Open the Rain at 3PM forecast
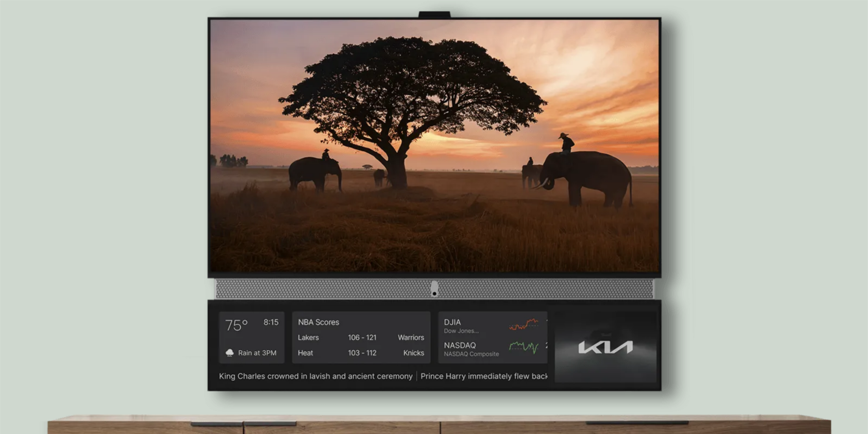The image size is (868, 434). click(x=257, y=353)
